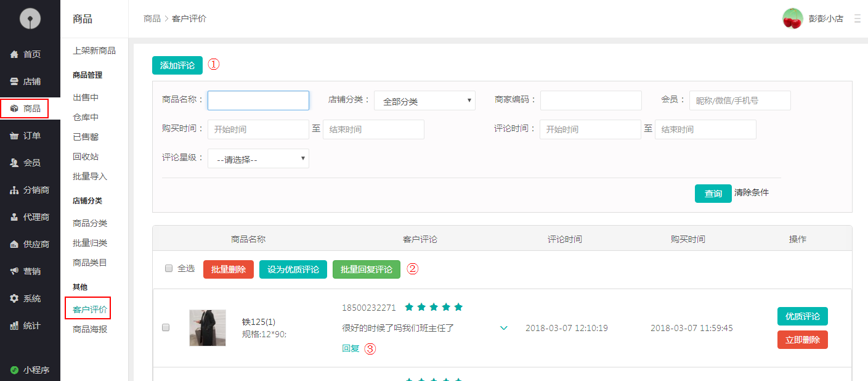Go to 商品海报 submenu item

point(90,329)
